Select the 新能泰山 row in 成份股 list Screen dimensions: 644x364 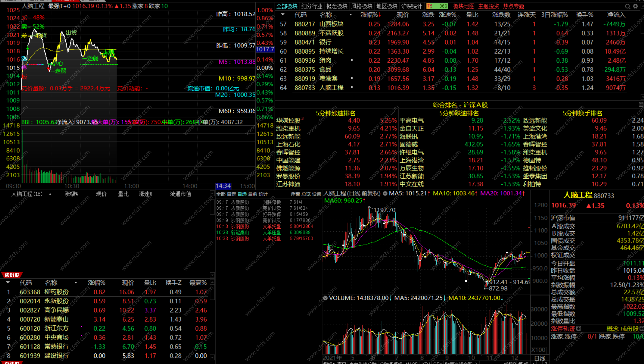tap(56, 319)
